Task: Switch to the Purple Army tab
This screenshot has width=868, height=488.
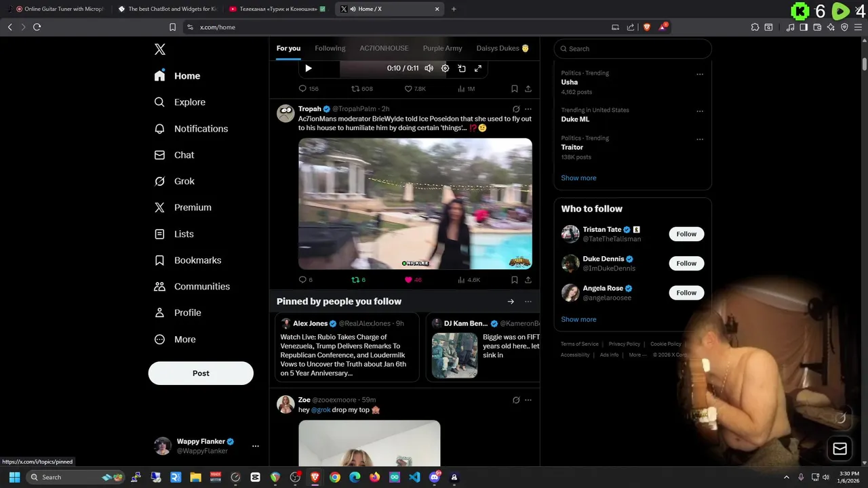Action: click(442, 48)
